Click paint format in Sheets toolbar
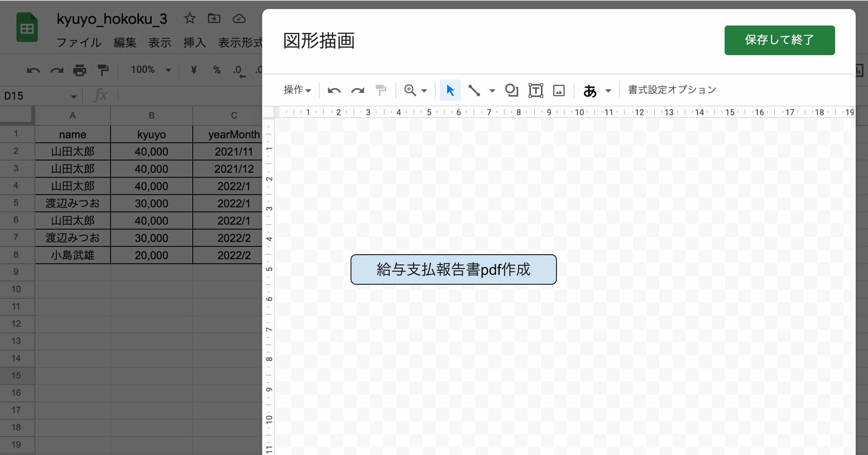This screenshot has height=455, width=868. click(103, 70)
